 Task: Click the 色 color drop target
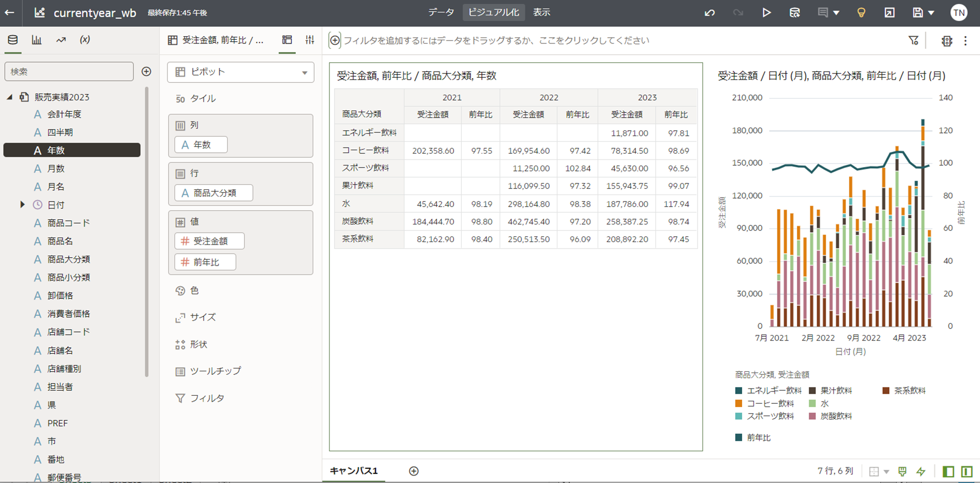click(241, 291)
